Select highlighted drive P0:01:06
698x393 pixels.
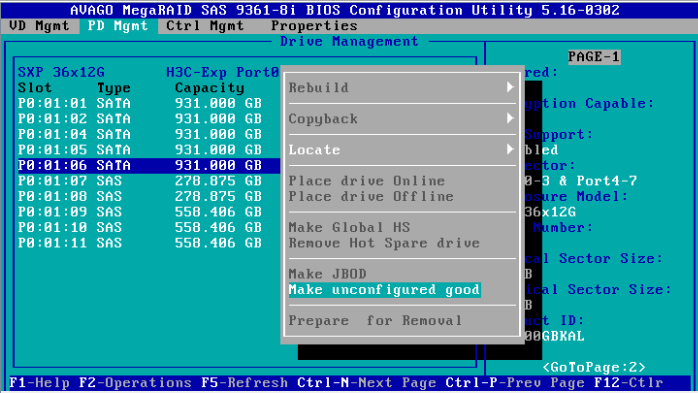pos(149,165)
